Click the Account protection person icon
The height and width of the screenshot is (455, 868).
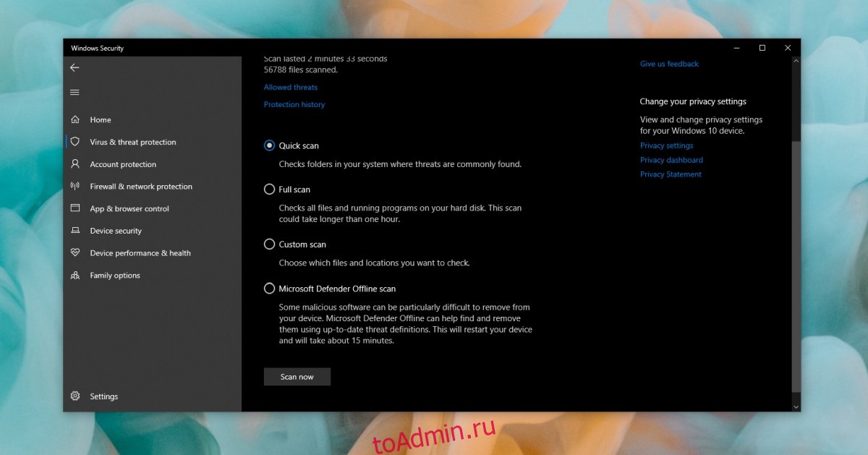click(x=75, y=164)
